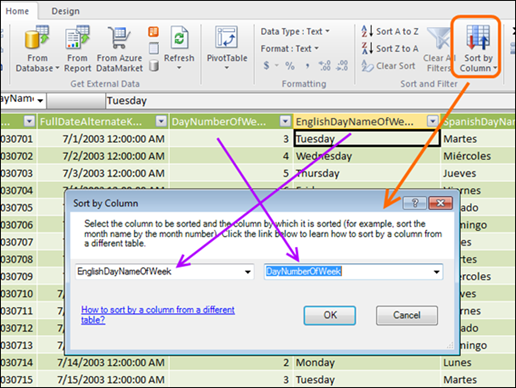Viewport: 516px width, 388px height.
Task: Switch to the Home ribbon tab
Action: coord(17,11)
